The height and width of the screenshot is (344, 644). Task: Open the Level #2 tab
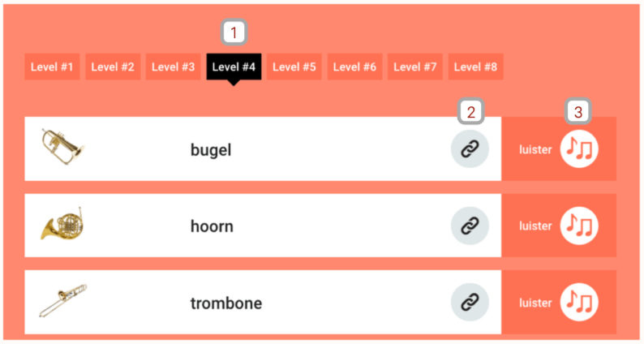(x=113, y=67)
